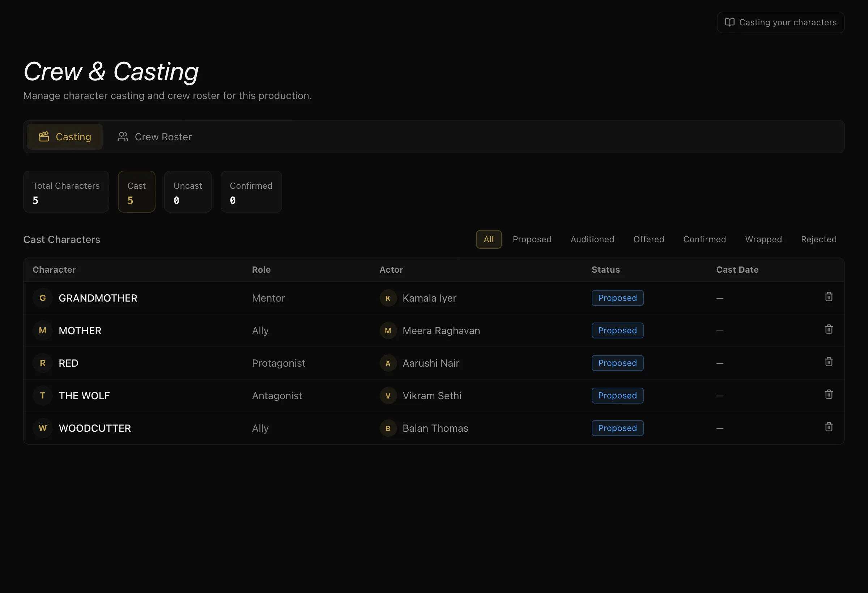Open the Casting your characters guide
868x593 pixels.
point(780,22)
